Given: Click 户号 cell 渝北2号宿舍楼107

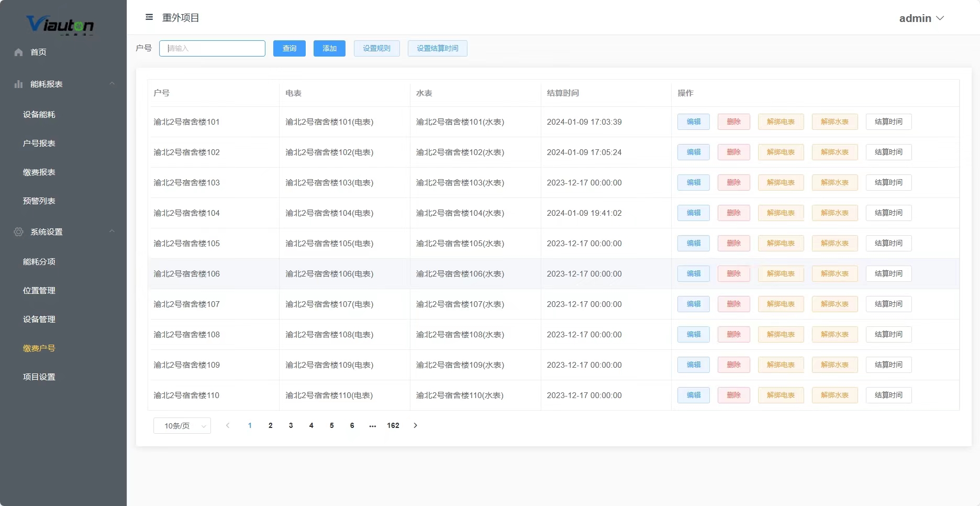Looking at the screenshot, I should 186,304.
